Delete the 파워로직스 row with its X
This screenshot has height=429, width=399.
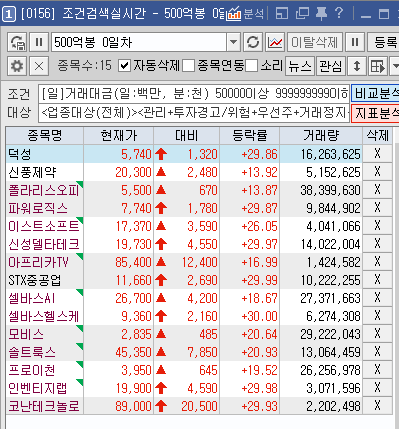click(377, 208)
